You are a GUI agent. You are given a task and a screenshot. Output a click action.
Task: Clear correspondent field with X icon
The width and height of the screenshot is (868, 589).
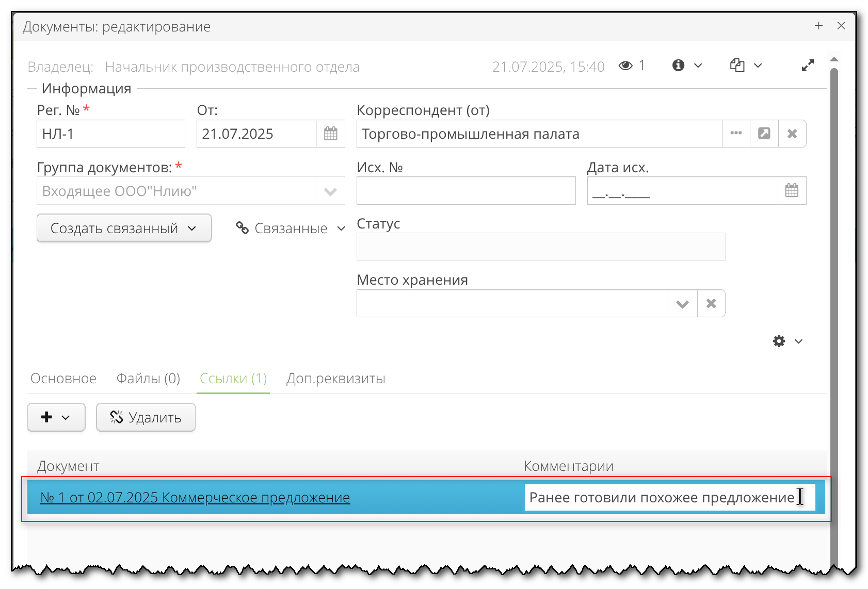(793, 134)
